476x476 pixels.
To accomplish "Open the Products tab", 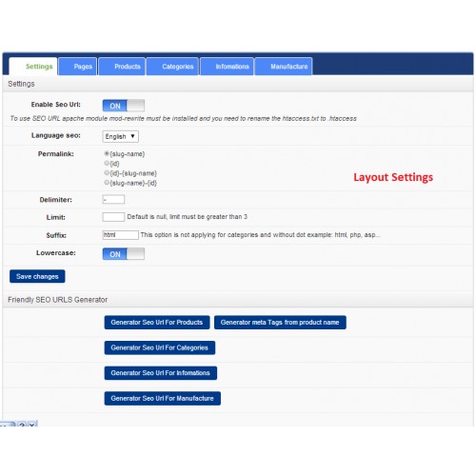I will pos(122,67).
